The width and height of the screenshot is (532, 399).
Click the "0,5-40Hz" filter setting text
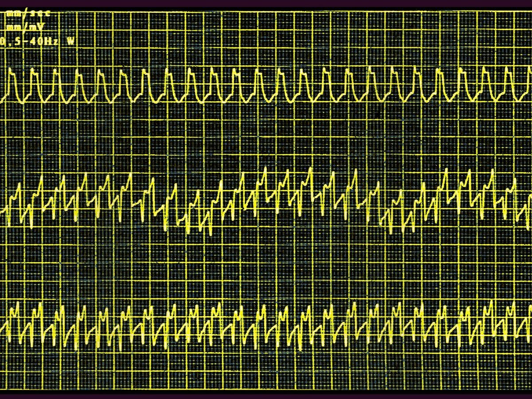coord(30,41)
